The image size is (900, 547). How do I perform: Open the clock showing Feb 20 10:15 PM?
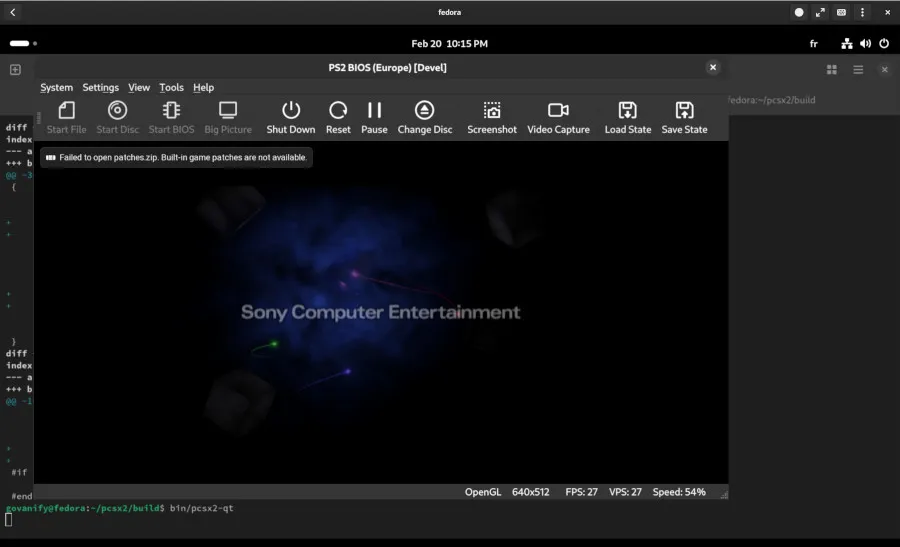[x=449, y=44]
